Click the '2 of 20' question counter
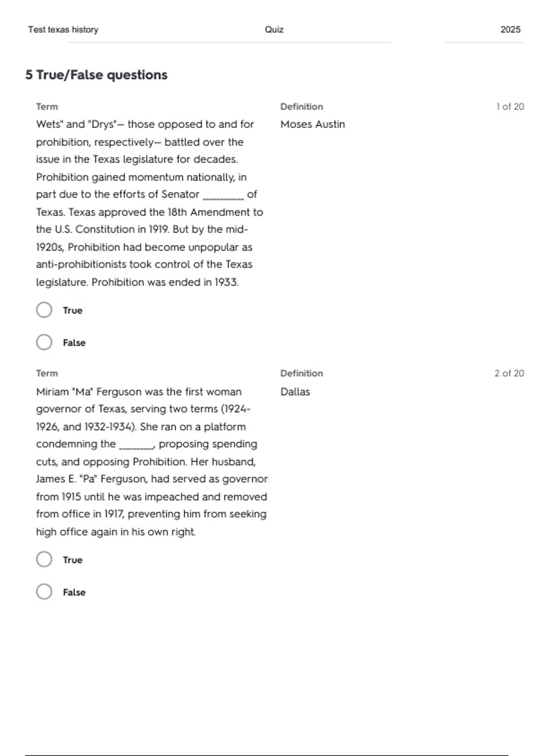 tap(509, 374)
